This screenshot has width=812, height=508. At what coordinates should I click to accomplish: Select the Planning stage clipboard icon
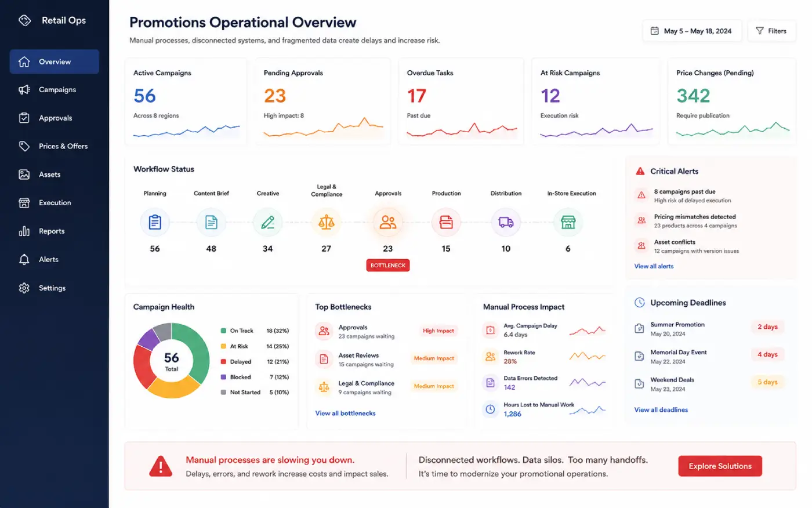pyautogui.click(x=155, y=222)
